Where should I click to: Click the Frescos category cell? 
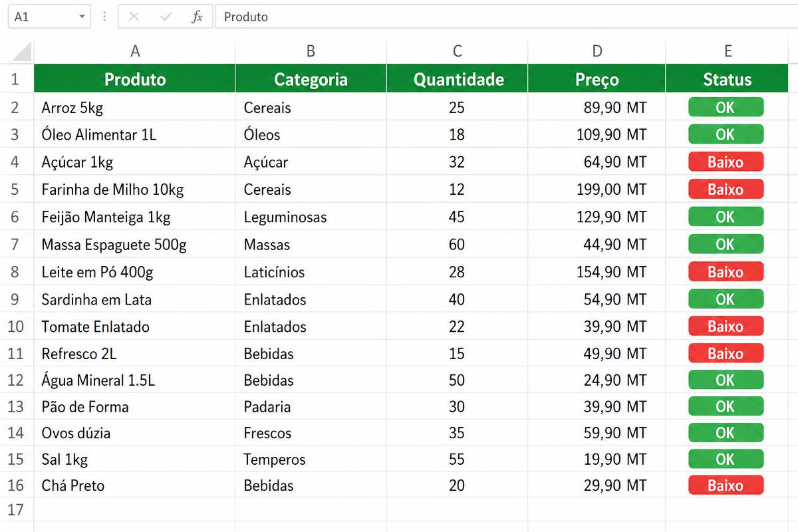pyautogui.click(x=311, y=433)
